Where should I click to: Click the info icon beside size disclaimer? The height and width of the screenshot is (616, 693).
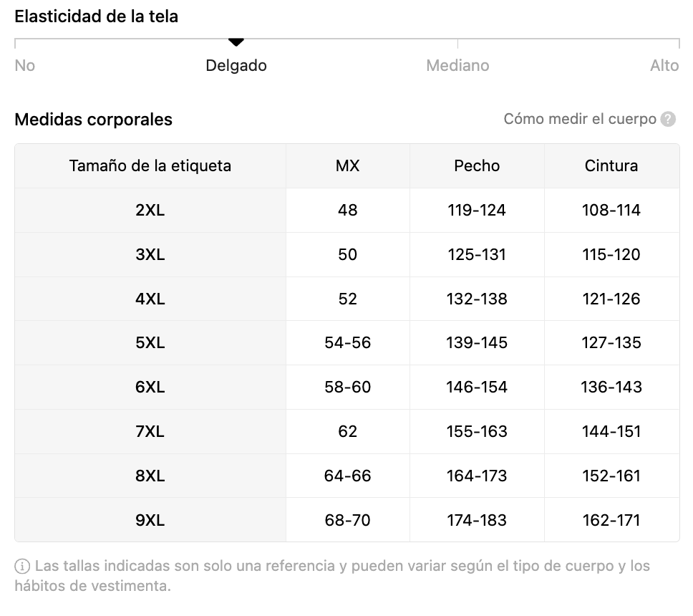22,567
